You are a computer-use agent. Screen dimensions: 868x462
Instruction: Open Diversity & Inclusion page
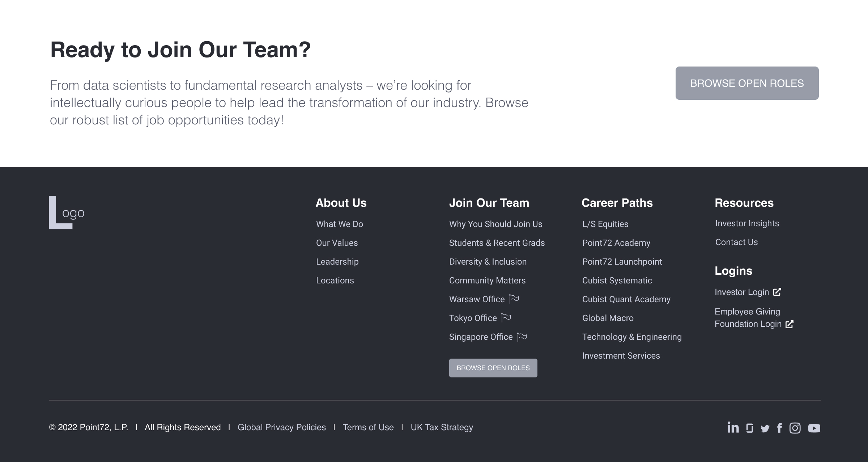tap(488, 261)
